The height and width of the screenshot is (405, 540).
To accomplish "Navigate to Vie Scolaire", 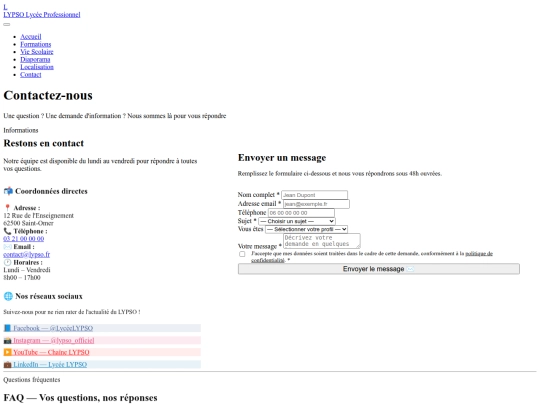I will pos(37,52).
